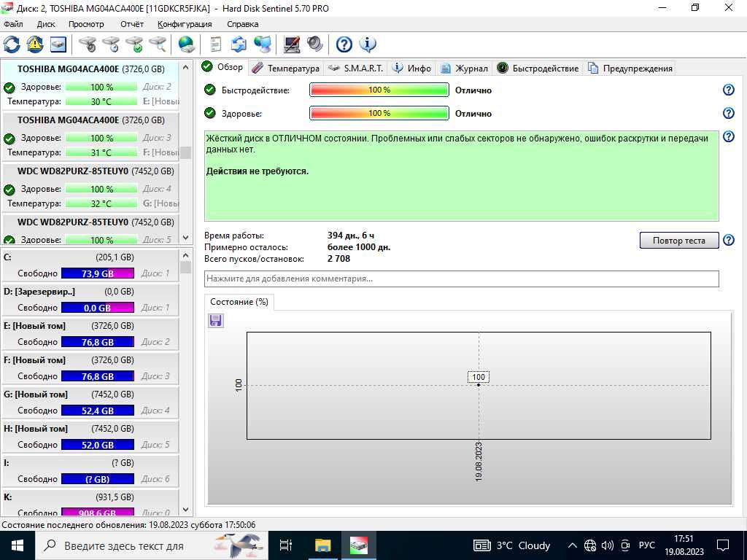Click the disk list scroll down arrow

[x=186, y=238]
